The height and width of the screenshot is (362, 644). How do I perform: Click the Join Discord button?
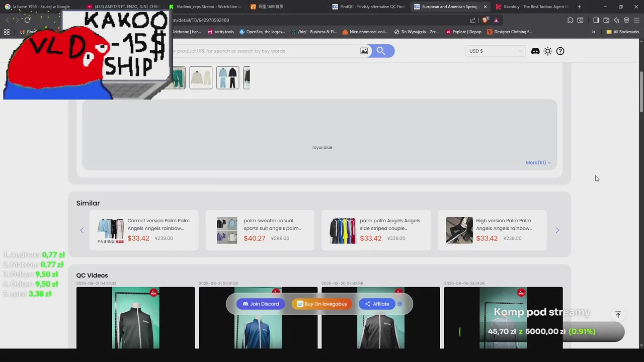[x=261, y=304]
